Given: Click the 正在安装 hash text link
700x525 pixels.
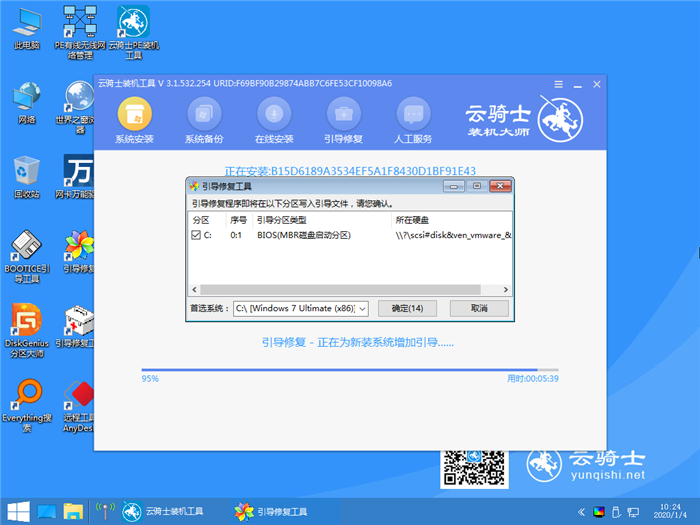Looking at the screenshot, I should (x=350, y=171).
